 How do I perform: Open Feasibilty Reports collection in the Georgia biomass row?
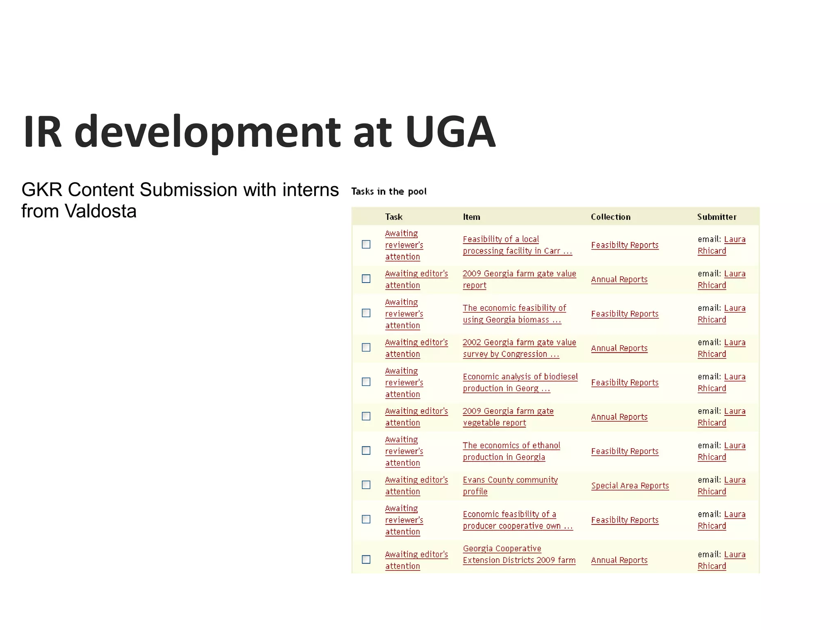point(625,314)
